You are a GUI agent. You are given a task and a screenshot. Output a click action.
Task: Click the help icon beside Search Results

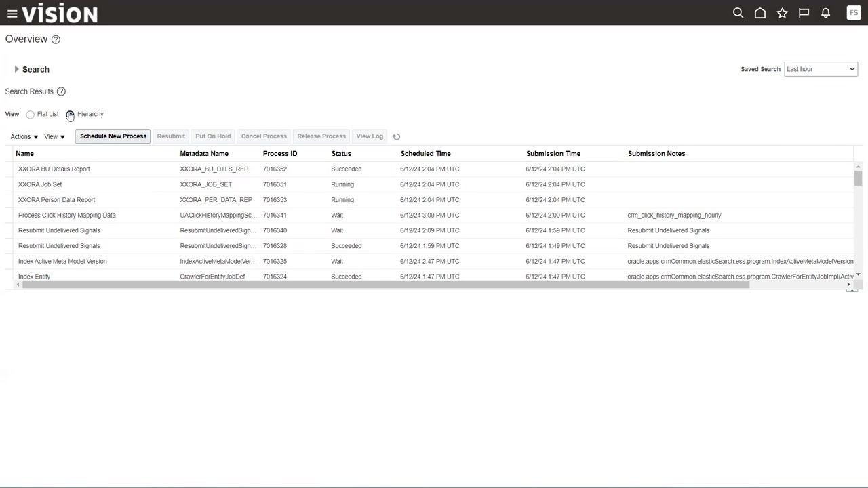[61, 91]
